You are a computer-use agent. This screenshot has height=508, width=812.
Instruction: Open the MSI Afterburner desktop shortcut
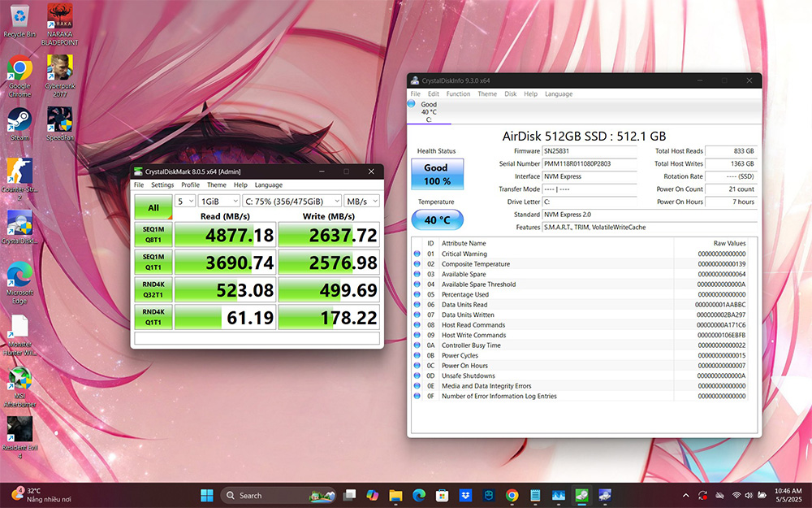coord(19,387)
